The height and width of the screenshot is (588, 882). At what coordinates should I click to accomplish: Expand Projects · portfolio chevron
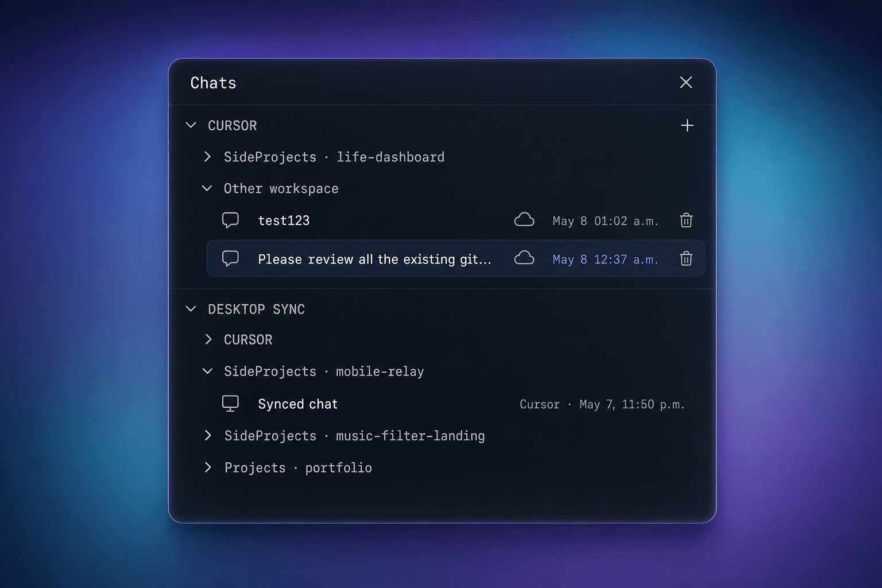[208, 467]
